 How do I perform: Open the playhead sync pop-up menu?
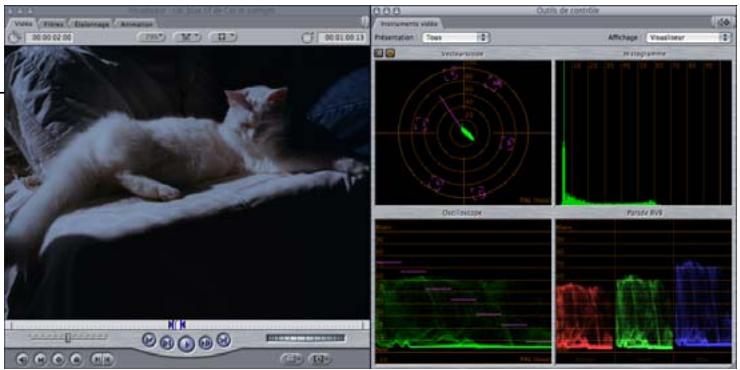pyautogui.click(x=187, y=37)
